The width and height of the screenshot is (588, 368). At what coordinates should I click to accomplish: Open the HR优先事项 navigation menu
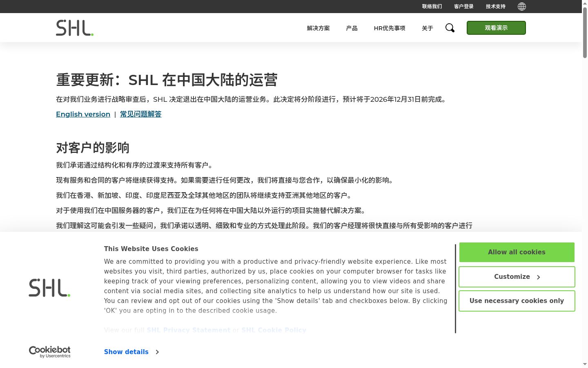(390, 28)
